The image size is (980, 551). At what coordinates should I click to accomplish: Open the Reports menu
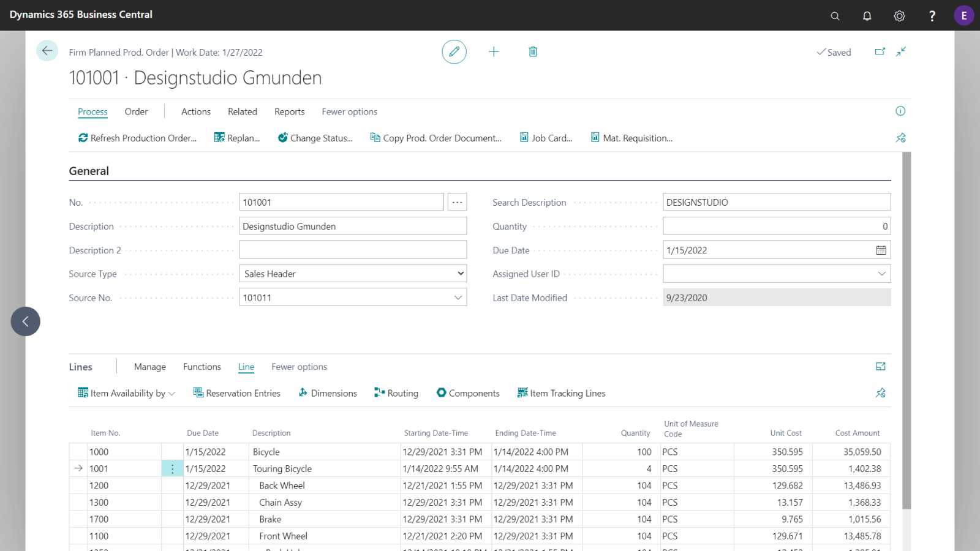pos(289,111)
